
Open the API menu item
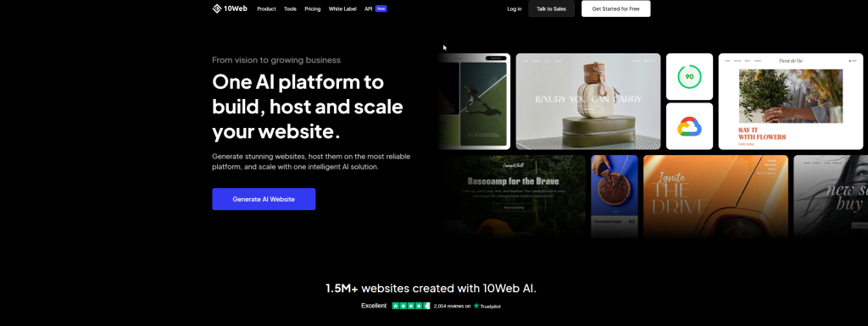[x=368, y=8]
